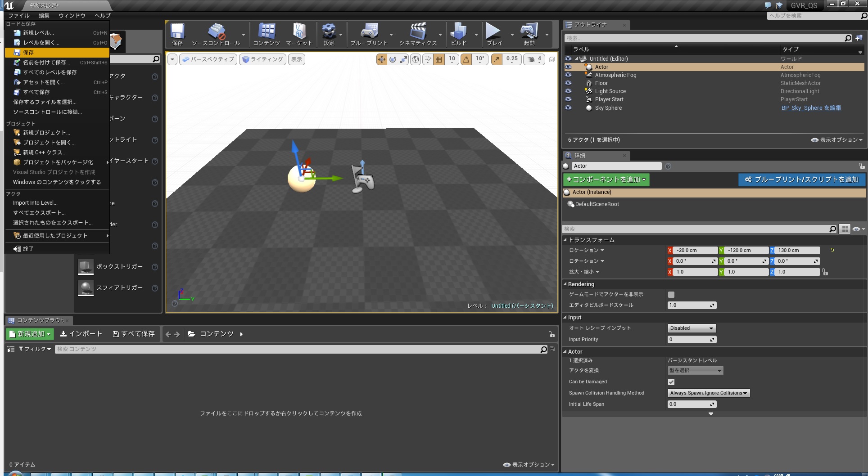Image resolution: width=868 pixels, height=476 pixels.
Task: Select the scale gizmo tool in viewport
Action: tap(403, 59)
